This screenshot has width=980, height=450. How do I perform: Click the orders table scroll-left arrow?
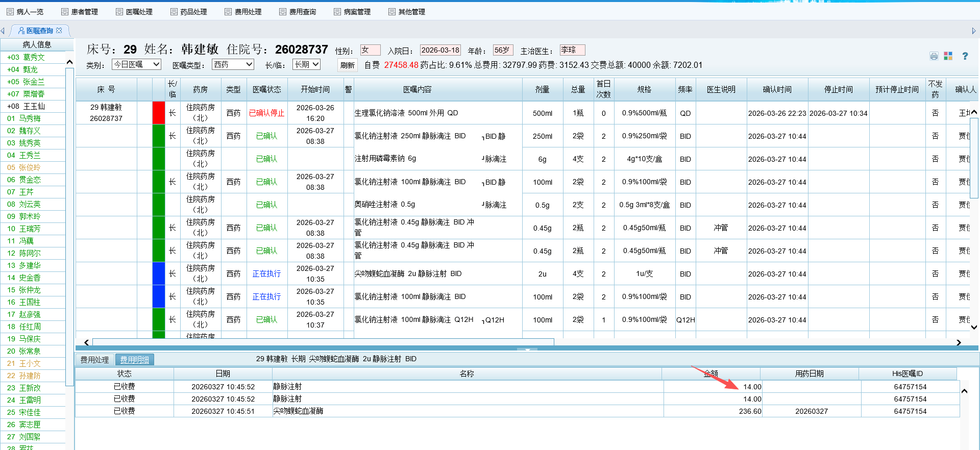pyautogui.click(x=86, y=342)
